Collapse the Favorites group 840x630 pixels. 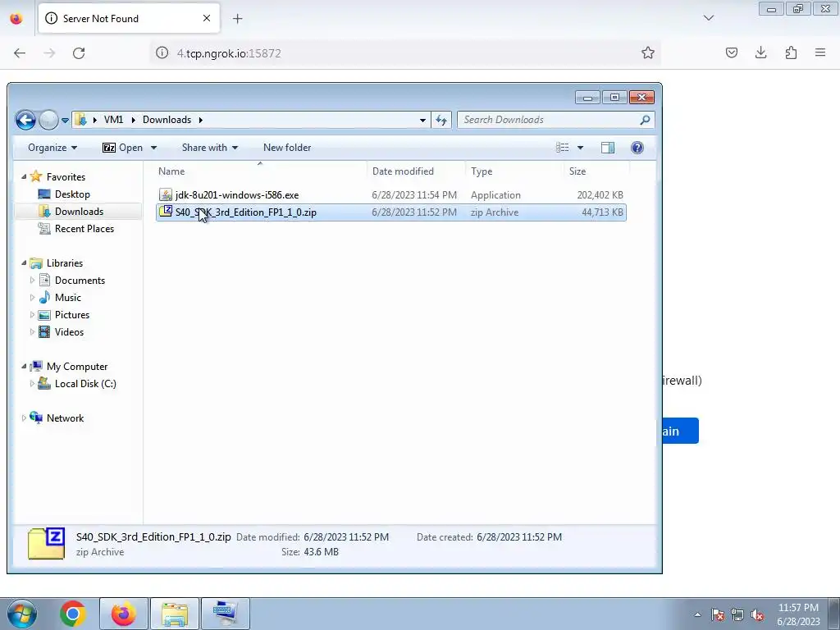24,176
